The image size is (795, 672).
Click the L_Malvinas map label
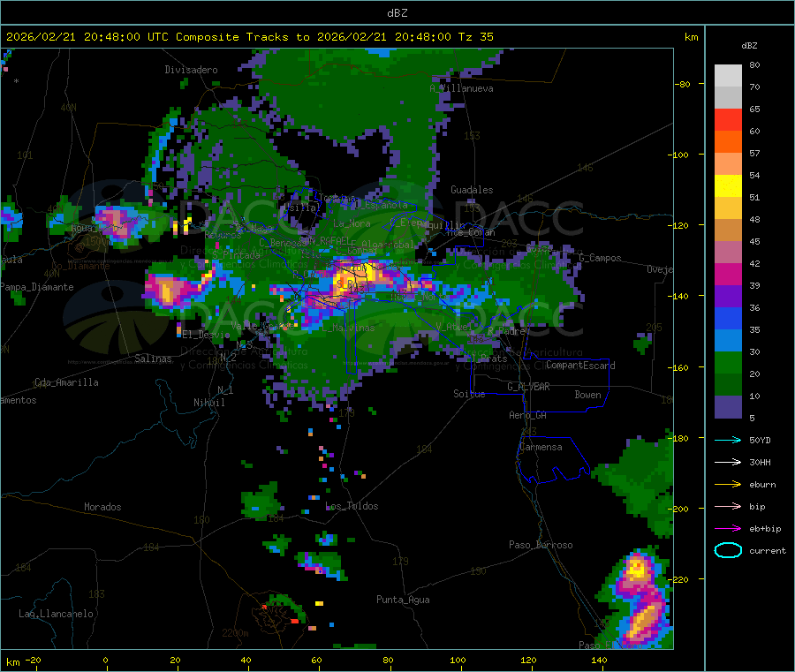[x=348, y=328]
